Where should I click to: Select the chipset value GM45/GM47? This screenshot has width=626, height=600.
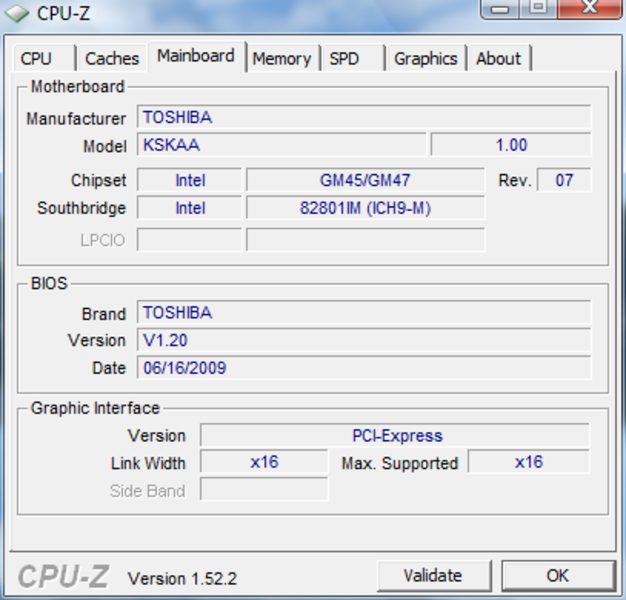(x=365, y=180)
